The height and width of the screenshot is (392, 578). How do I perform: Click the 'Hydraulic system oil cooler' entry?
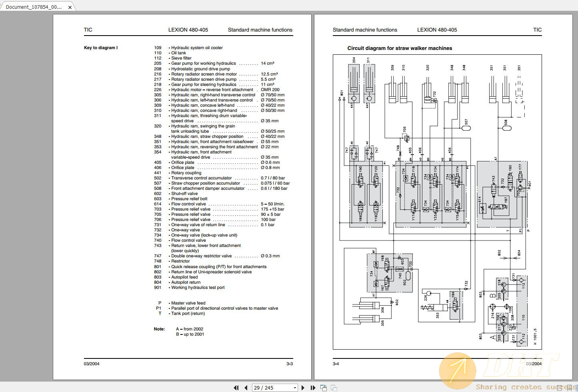point(197,48)
